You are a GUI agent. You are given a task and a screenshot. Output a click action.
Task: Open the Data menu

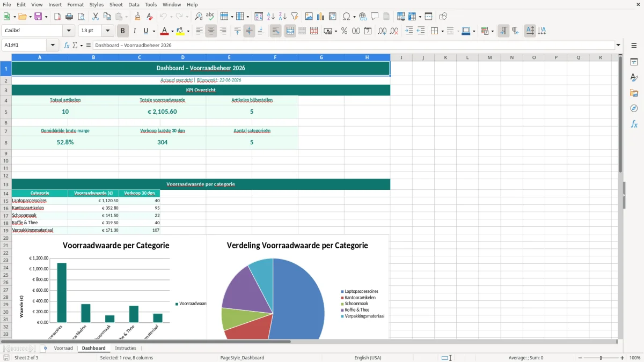tap(134, 4)
